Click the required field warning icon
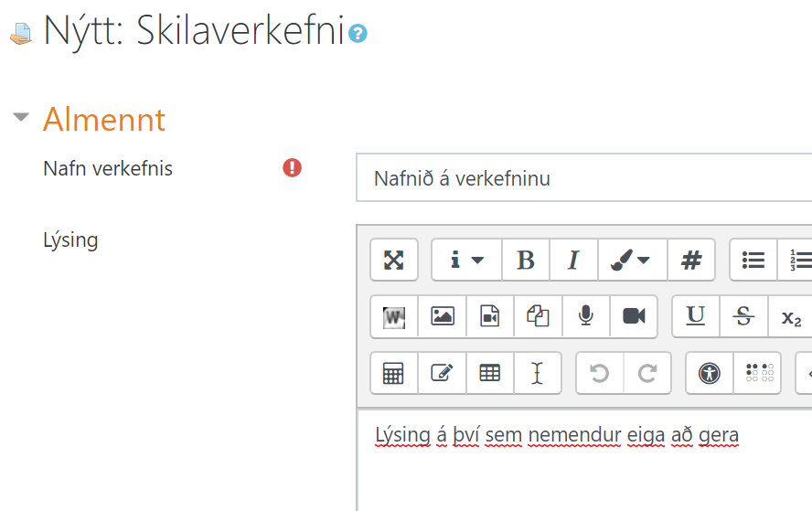The width and height of the screenshot is (812, 511). (x=292, y=168)
